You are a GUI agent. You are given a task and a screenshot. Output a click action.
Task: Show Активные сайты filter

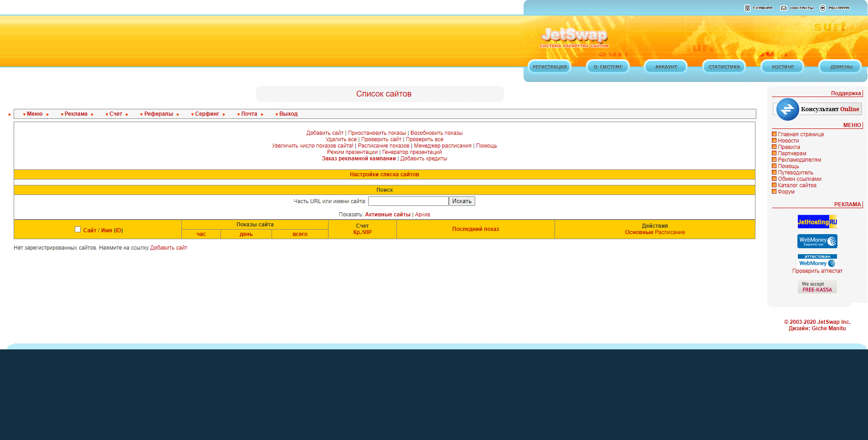click(x=388, y=215)
